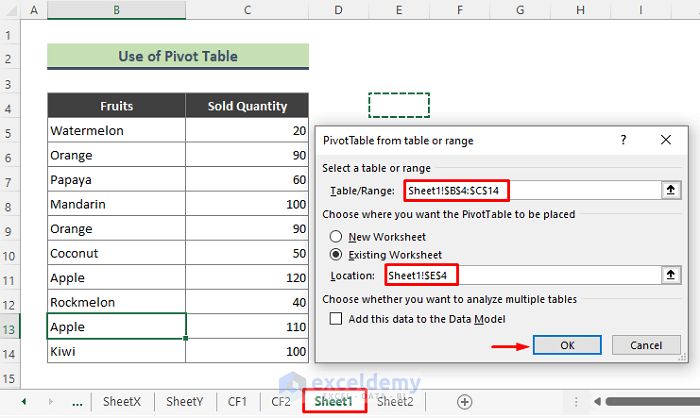This screenshot has width=700, height=418.
Task: Switch to the SheetX tab
Action: coord(122,402)
